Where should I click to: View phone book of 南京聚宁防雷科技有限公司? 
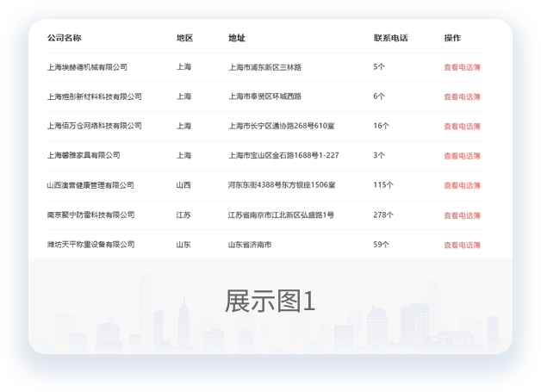pos(462,215)
